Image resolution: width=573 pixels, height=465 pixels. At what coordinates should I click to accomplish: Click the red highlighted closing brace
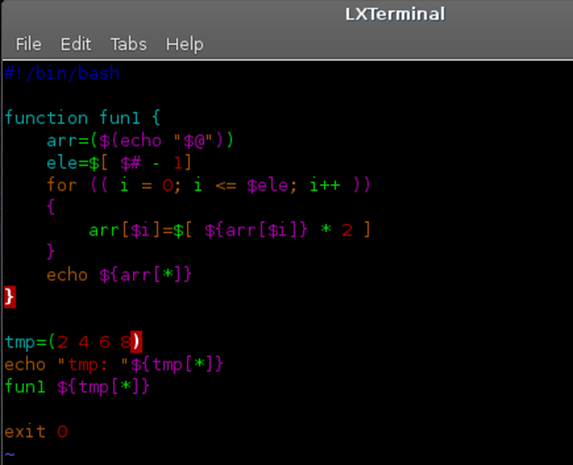pos(10,297)
